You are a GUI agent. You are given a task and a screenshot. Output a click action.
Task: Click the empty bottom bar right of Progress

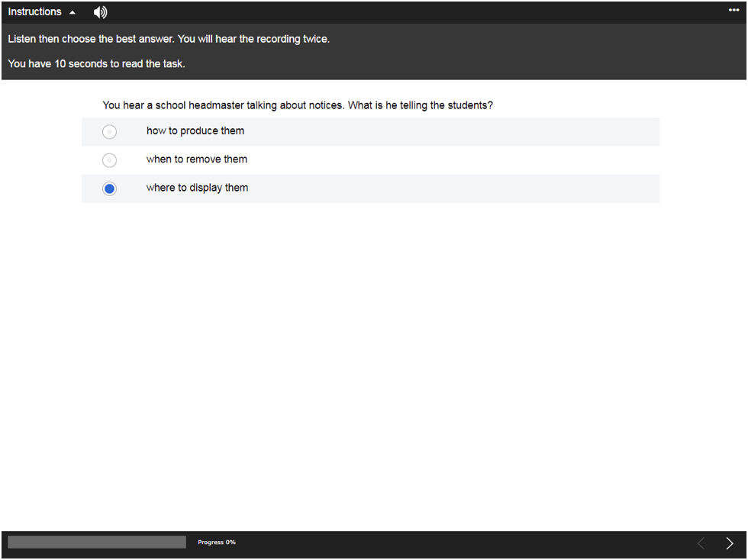coord(458,542)
